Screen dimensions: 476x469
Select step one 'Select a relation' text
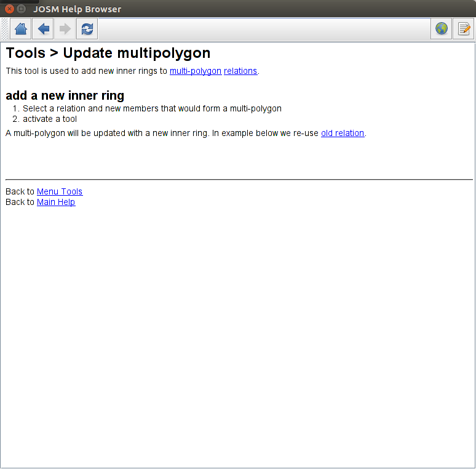pyautogui.click(x=152, y=108)
